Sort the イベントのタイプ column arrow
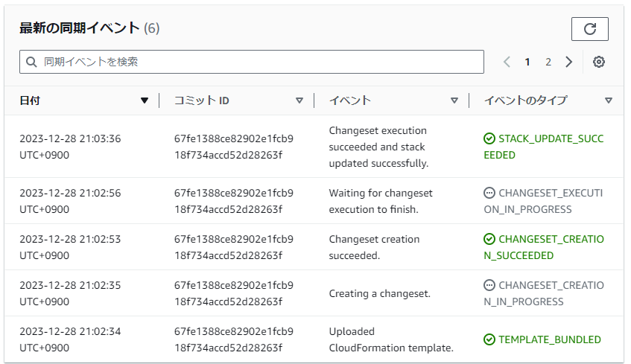The height and width of the screenshot is (364, 631). click(x=609, y=100)
